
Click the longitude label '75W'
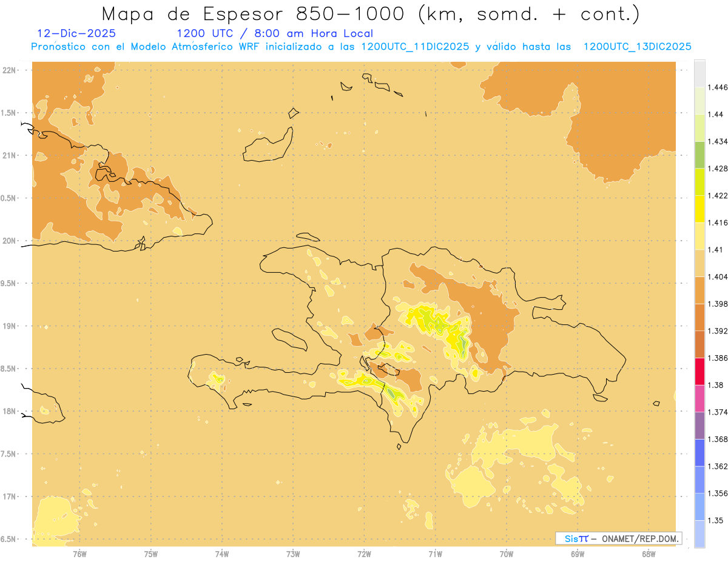[150, 555]
